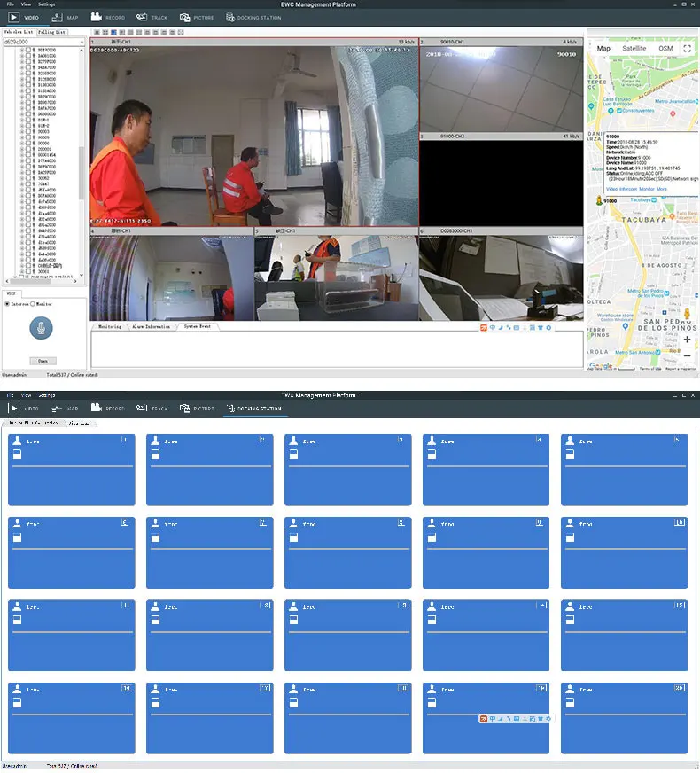Click the 91000 vehicle marker on map
This screenshot has height=773, width=700.
click(598, 201)
